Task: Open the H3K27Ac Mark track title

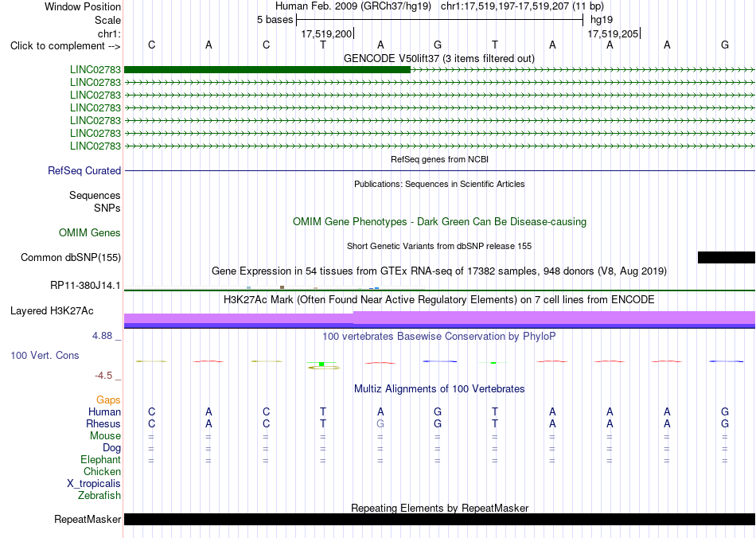Action: [439, 300]
